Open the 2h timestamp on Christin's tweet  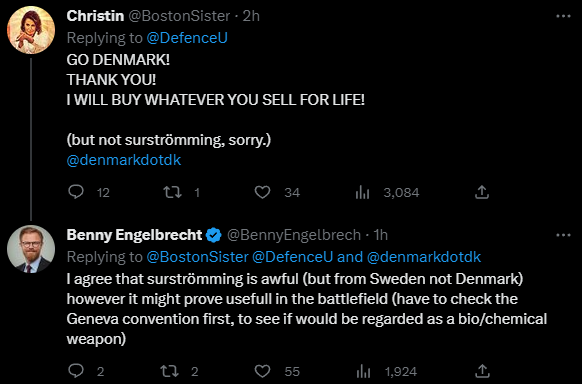pyautogui.click(x=251, y=16)
